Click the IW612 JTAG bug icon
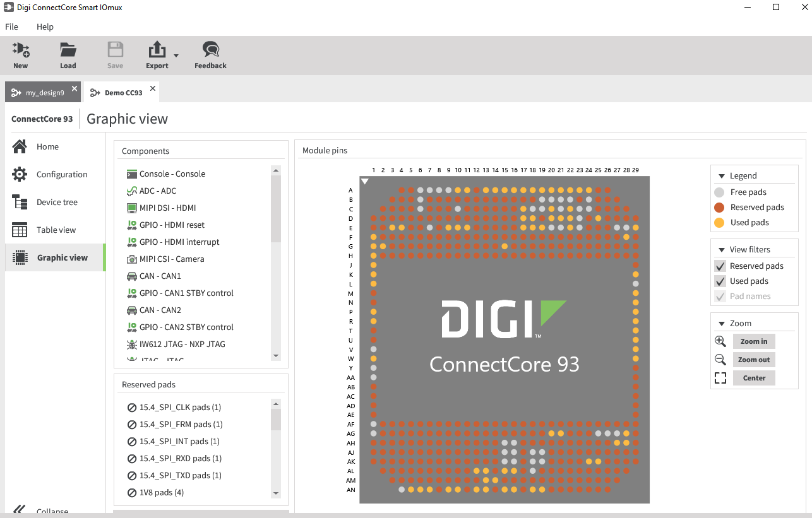The width and height of the screenshot is (812, 518). click(132, 344)
